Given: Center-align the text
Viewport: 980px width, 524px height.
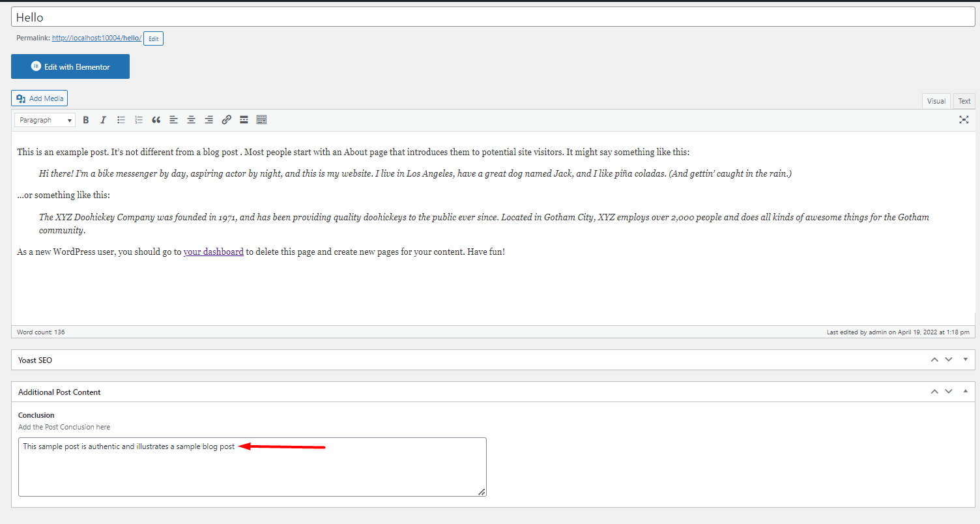Looking at the screenshot, I should click(191, 119).
